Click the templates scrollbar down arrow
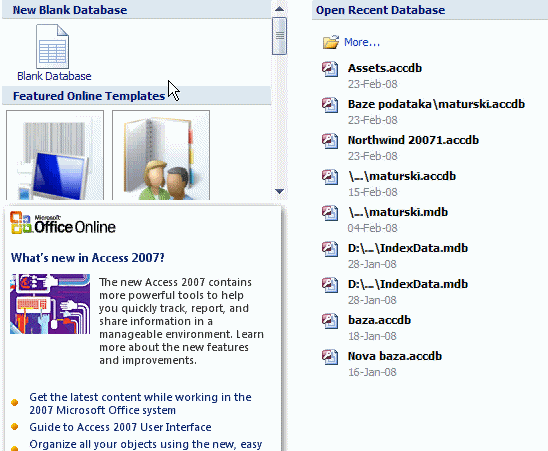 (279, 191)
